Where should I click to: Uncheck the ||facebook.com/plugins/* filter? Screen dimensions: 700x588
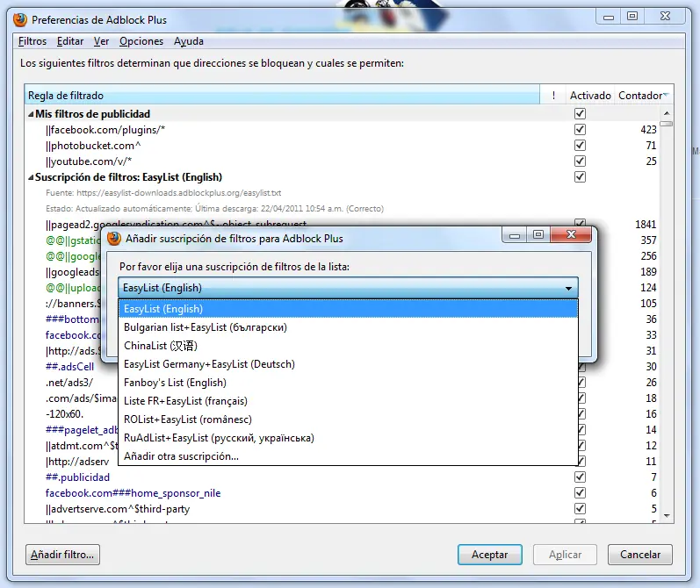tap(580, 129)
